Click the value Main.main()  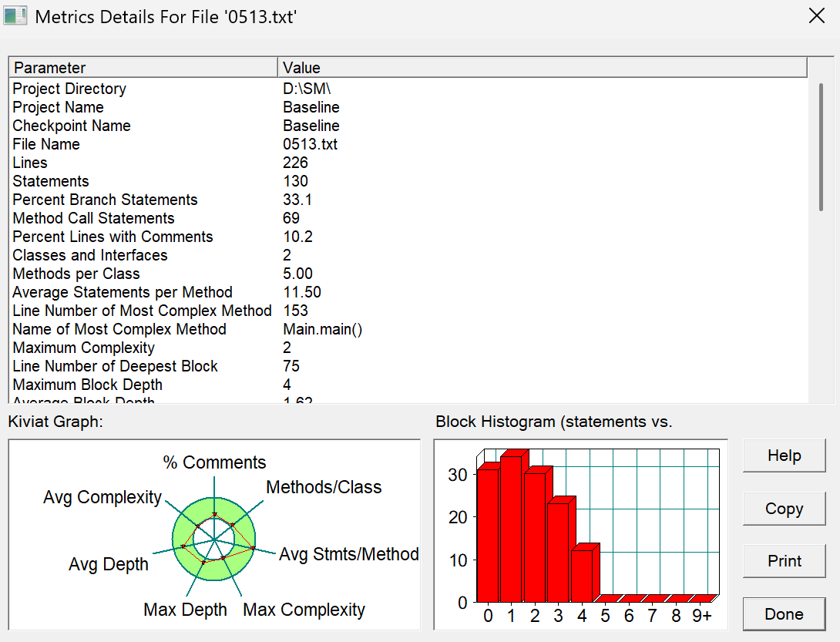322,329
